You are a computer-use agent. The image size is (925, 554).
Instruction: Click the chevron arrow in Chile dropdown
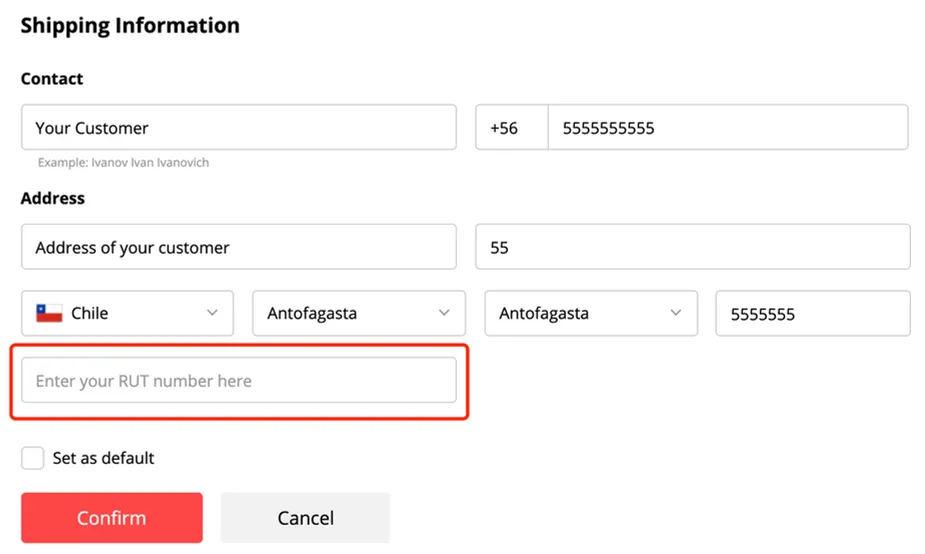(x=212, y=313)
